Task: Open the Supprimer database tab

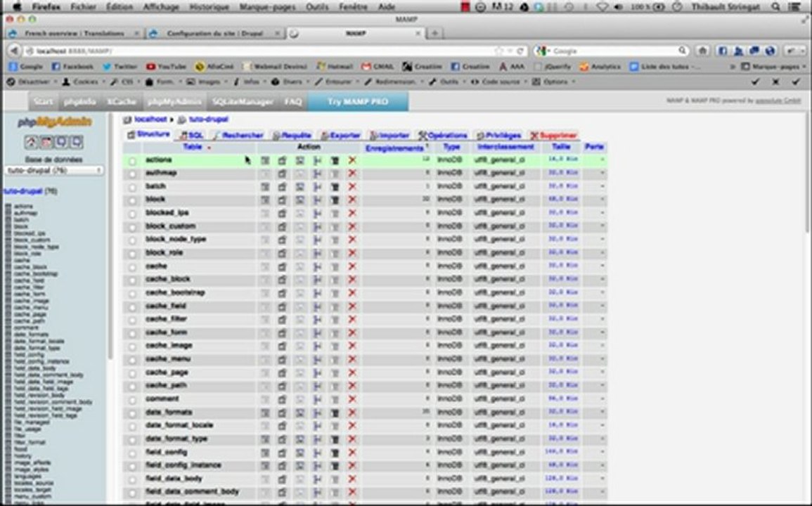Action: click(x=553, y=135)
